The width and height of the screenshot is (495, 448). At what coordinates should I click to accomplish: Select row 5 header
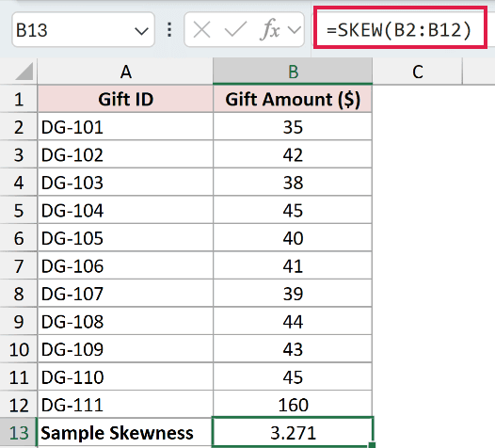tap(19, 210)
